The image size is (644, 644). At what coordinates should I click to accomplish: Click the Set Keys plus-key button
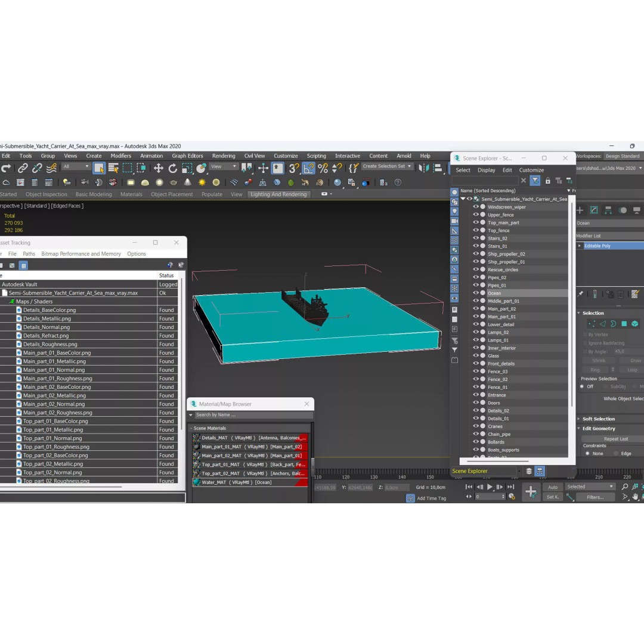tap(531, 491)
